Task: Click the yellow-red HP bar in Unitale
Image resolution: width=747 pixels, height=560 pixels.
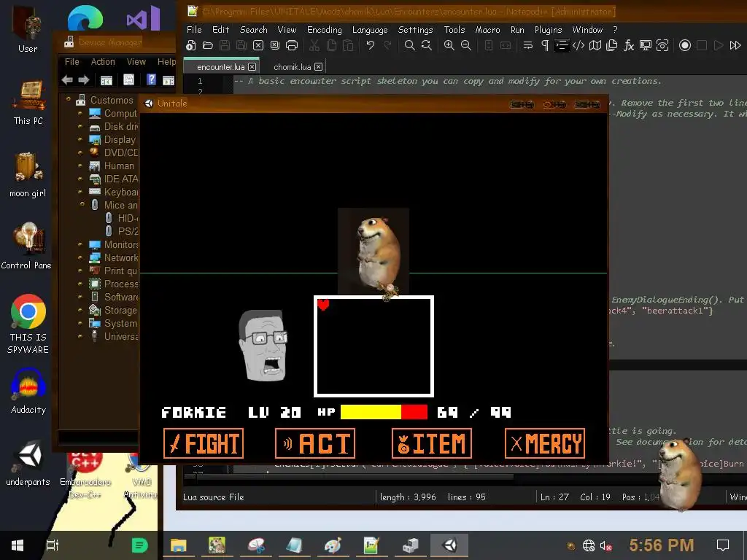Action: 384,412
